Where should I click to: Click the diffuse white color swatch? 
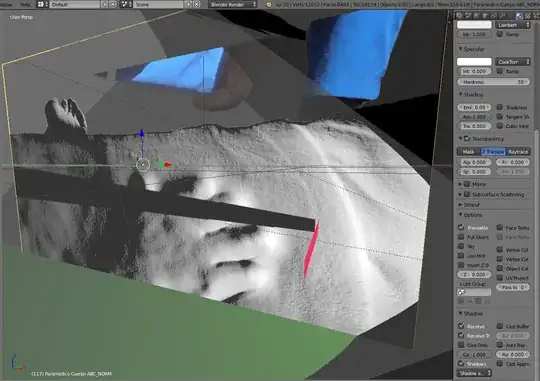(474, 25)
